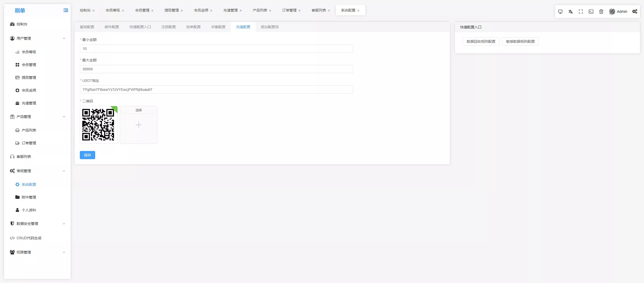Click the 选择 button above upload box
The height and width of the screenshot is (283, 644).
[139, 110]
